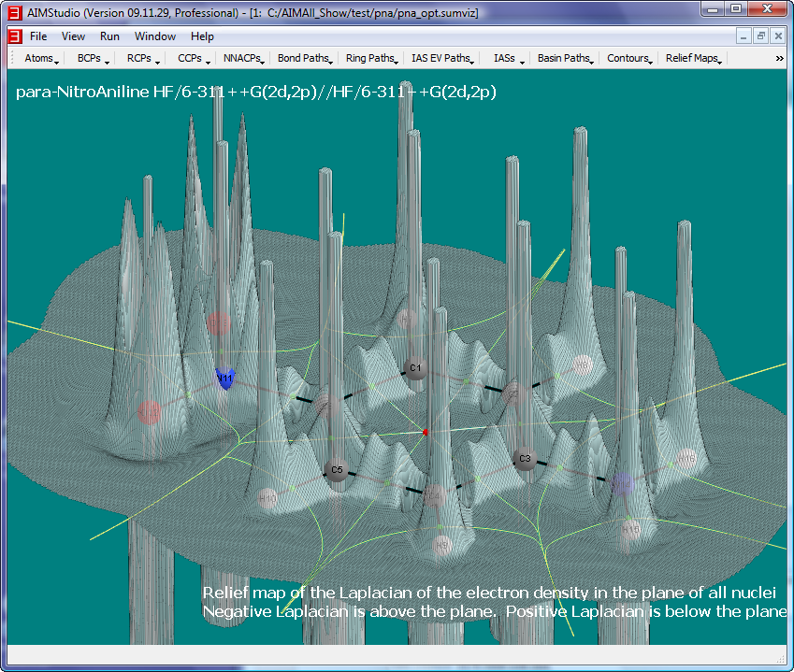
Task: Close the inner pna_opt document
Action: point(777,36)
